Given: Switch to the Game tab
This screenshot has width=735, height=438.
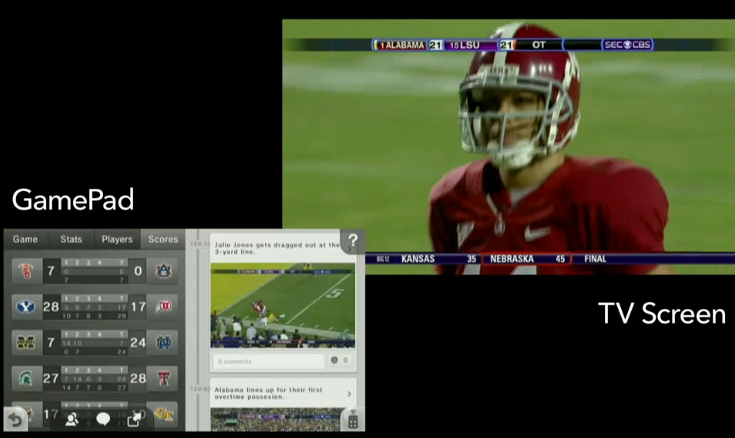Looking at the screenshot, I should pos(25,240).
